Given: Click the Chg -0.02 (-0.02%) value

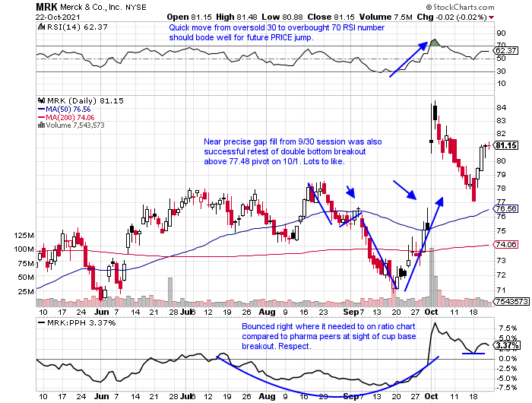Looking at the screenshot, I should tap(452, 17).
